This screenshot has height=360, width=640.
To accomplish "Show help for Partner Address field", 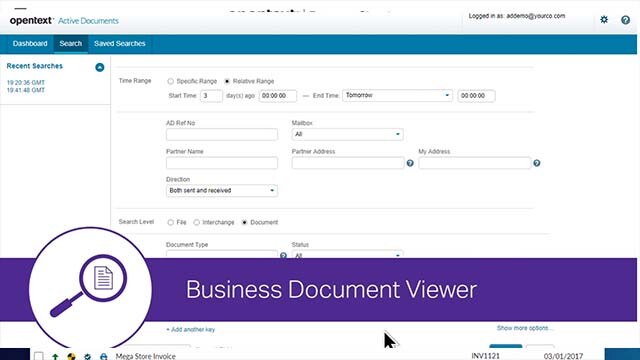I will pos(410,163).
